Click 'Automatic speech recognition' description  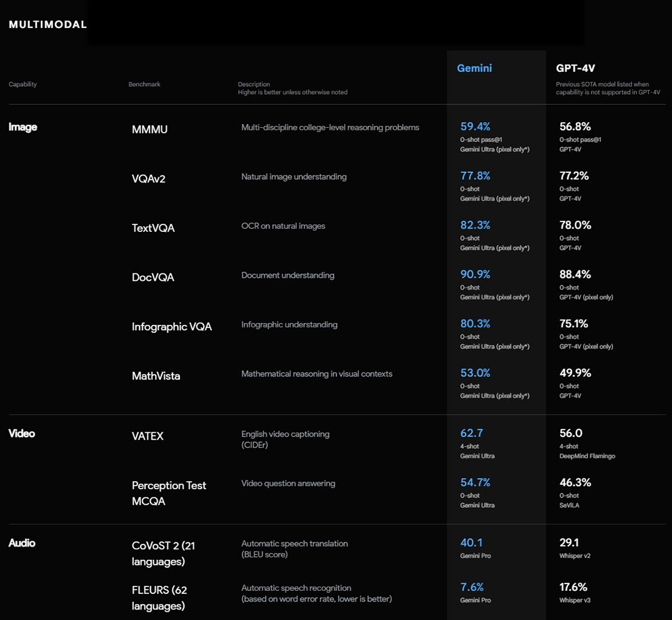(296, 588)
